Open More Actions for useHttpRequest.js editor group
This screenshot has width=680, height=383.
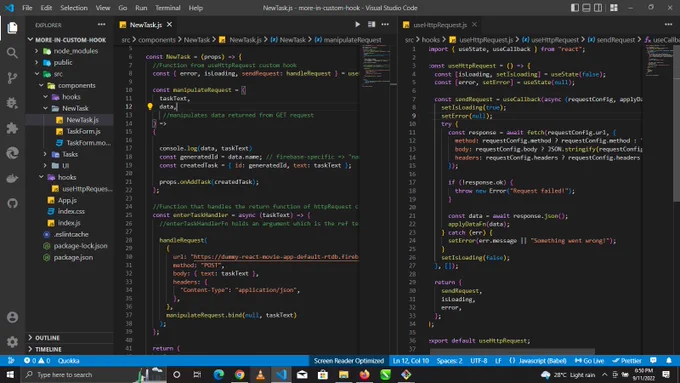[x=668, y=25]
